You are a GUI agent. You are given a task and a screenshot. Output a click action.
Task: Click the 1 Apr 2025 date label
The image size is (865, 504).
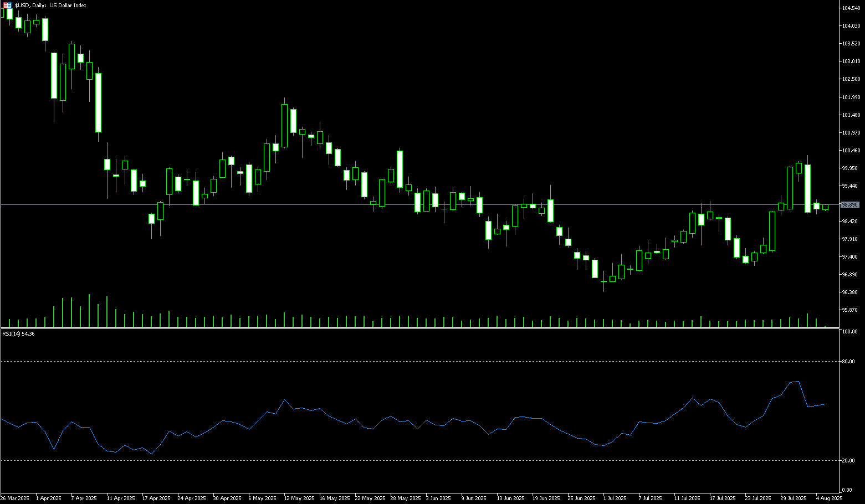point(49,498)
